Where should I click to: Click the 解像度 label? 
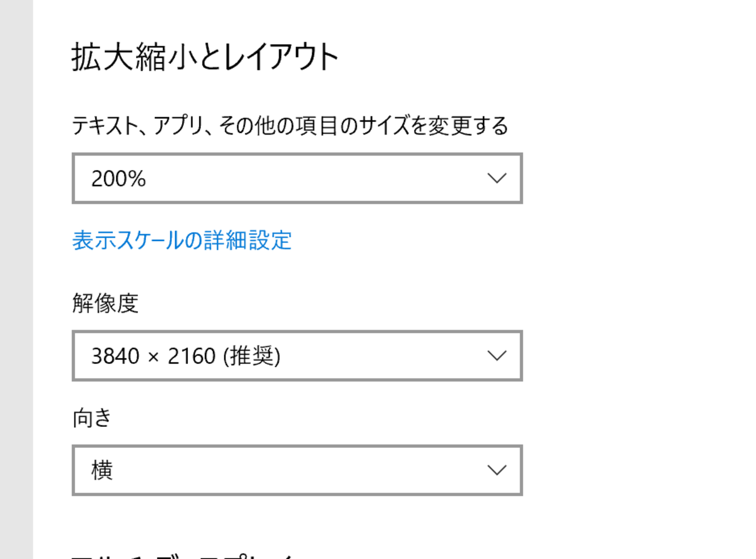105,303
